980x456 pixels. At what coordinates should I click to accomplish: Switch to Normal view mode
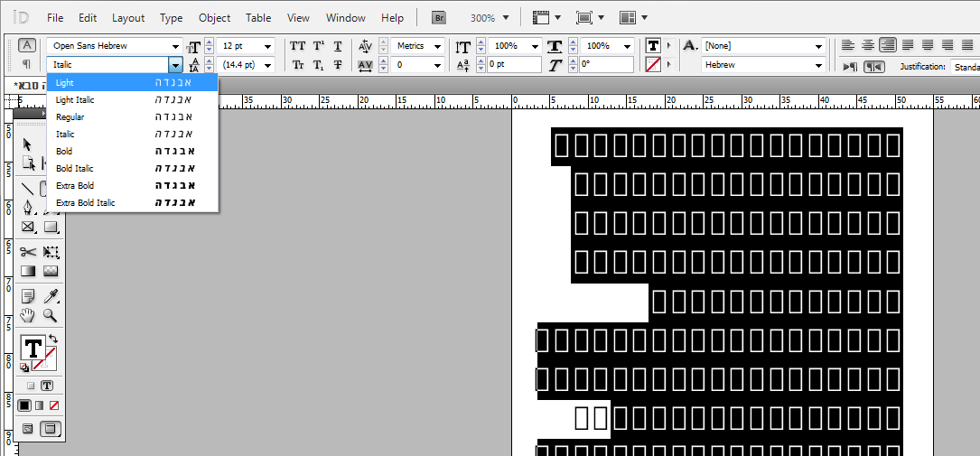(27, 429)
